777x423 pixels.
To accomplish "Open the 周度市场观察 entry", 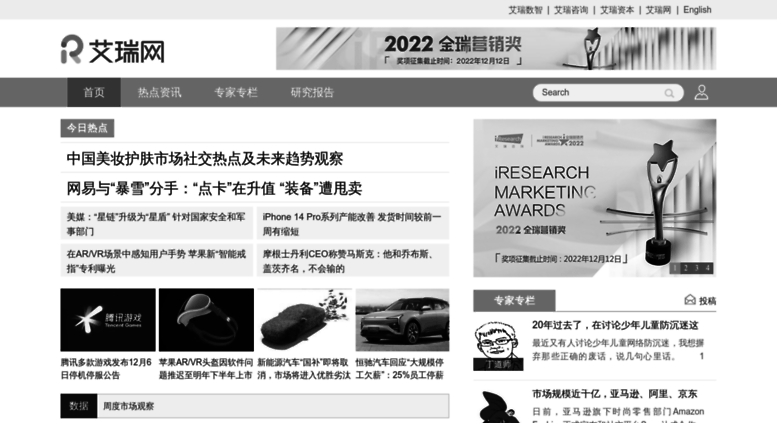I will tap(128, 407).
